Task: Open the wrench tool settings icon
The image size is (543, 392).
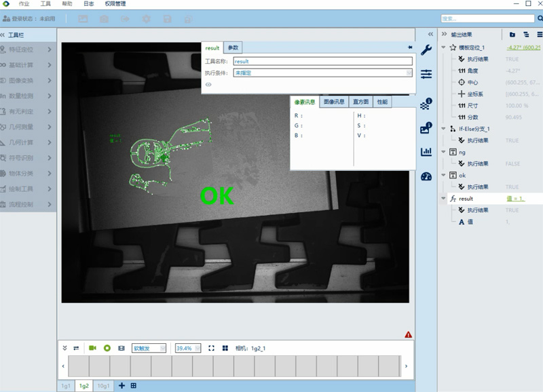Action: [426, 50]
